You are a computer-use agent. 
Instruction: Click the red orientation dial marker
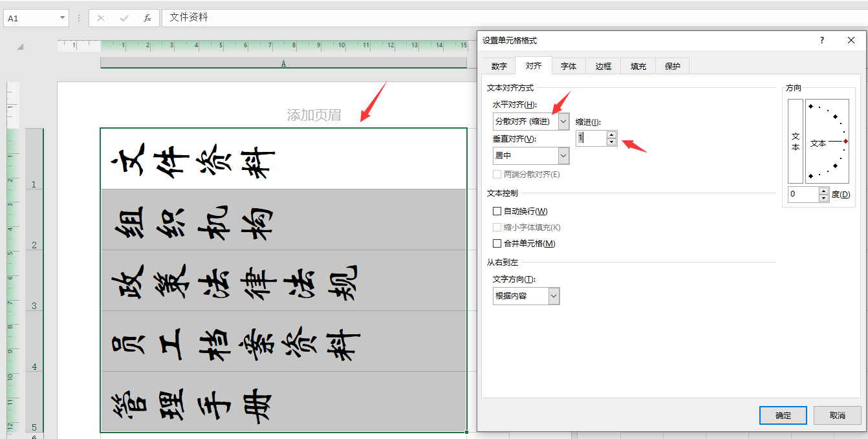point(845,142)
